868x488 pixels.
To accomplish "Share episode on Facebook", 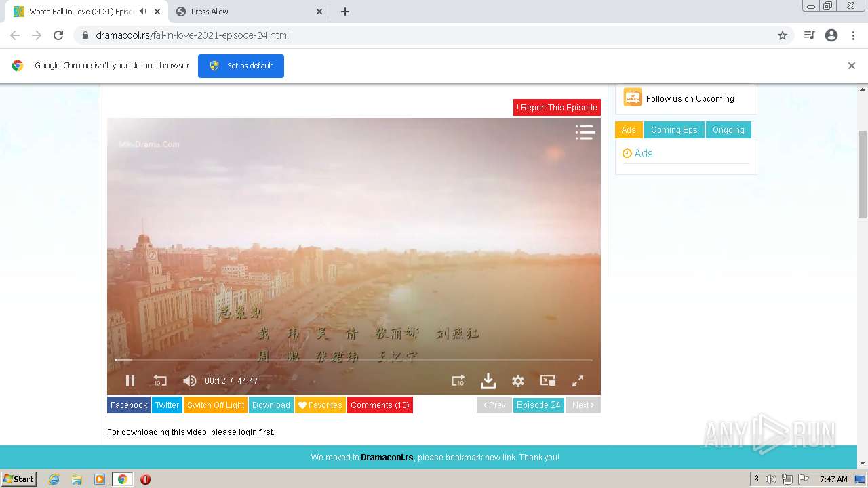I will pyautogui.click(x=129, y=405).
